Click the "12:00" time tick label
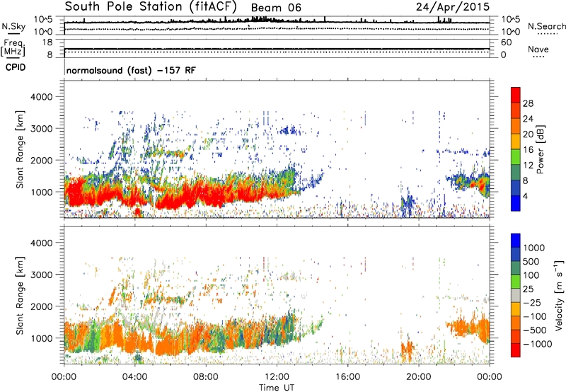 click(277, 377)
